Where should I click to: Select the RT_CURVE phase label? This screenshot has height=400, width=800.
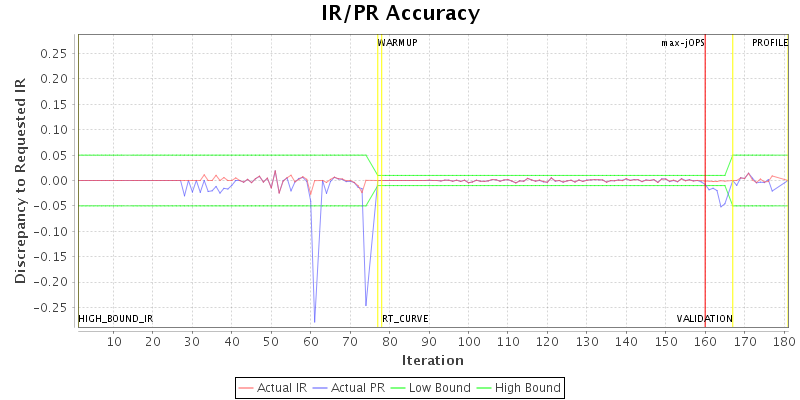tap(405, 319)
